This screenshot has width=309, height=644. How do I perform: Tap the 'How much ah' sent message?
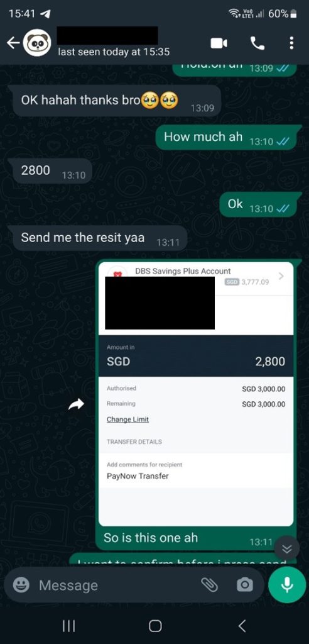pos(229,137)
